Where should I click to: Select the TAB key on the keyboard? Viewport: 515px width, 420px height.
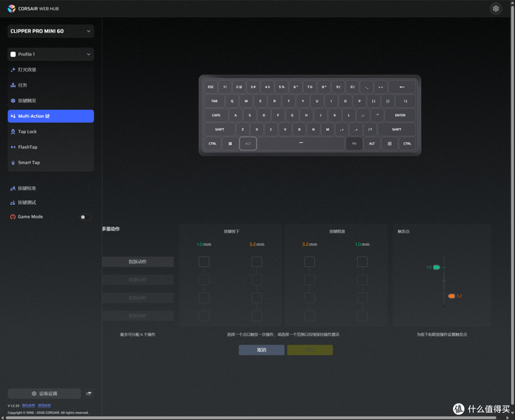[214, 101]
